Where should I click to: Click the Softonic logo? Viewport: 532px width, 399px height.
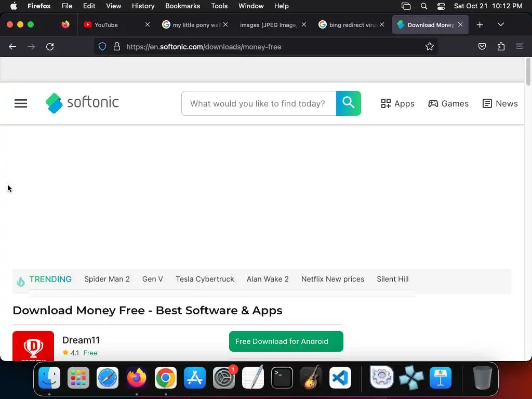point(82,103)
